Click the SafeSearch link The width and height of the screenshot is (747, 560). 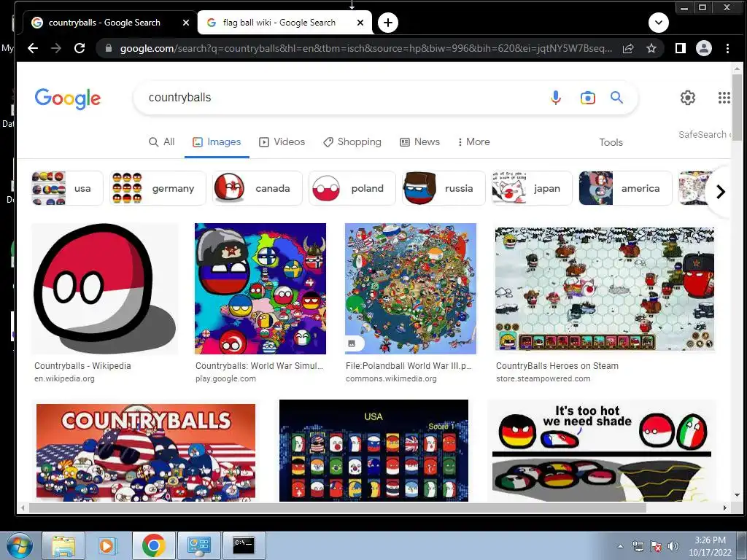pyautogui.click(x=704, y=135)
